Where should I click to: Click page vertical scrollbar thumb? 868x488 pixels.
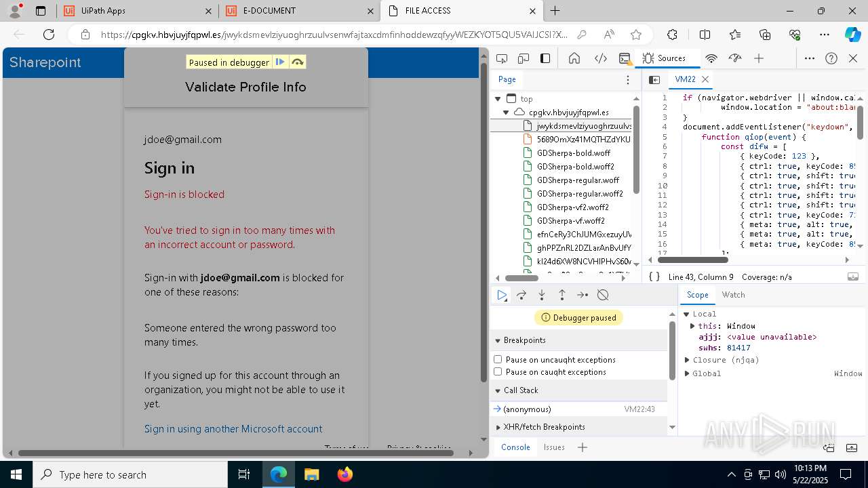pyautogui.click(x=484, y=222)
